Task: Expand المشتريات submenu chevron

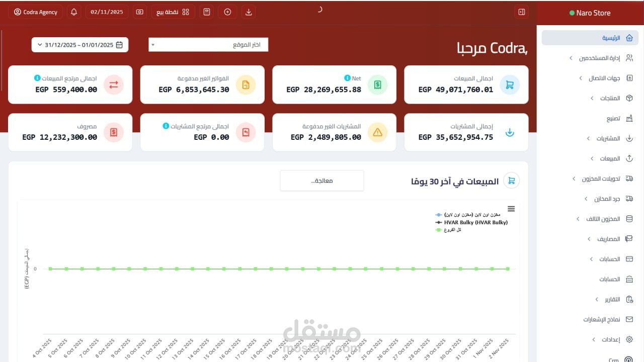Action: pos(589,138)
